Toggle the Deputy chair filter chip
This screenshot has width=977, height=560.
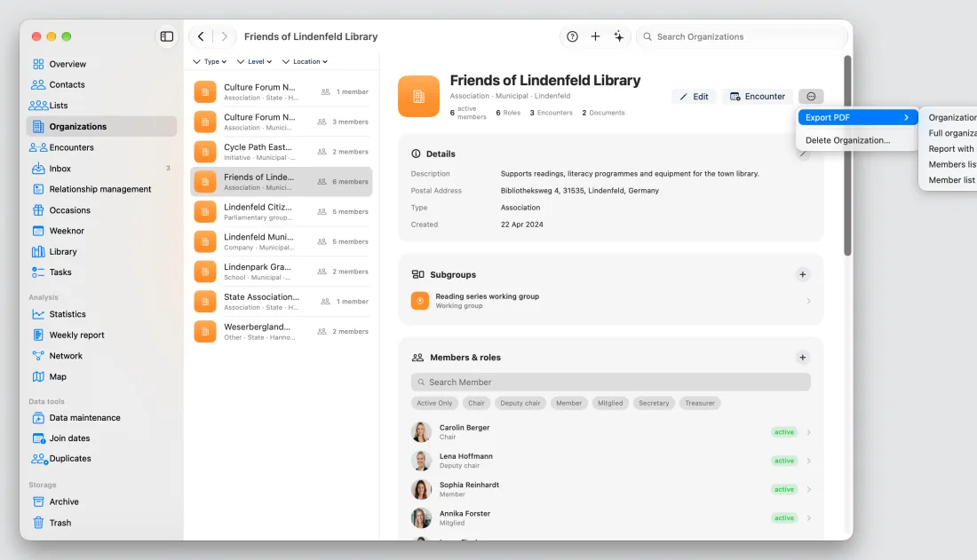point(520,403)
